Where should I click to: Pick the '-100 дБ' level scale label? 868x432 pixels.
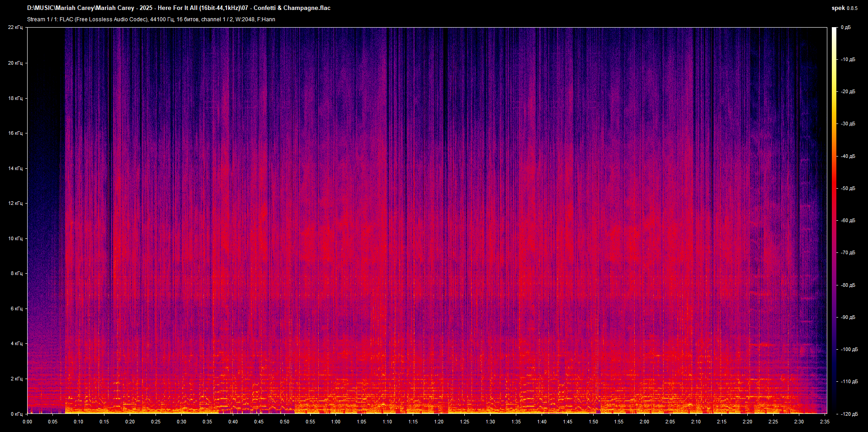tap(849, 350)
